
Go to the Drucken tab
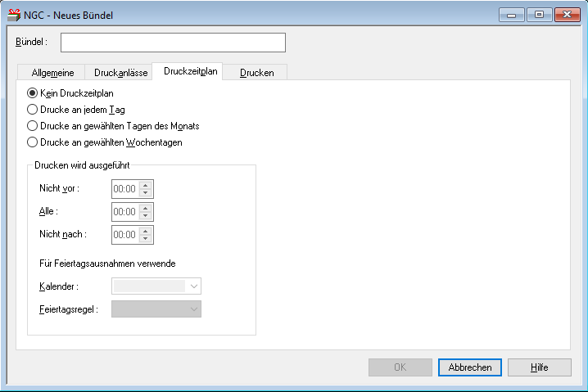[x=256, y=73]
